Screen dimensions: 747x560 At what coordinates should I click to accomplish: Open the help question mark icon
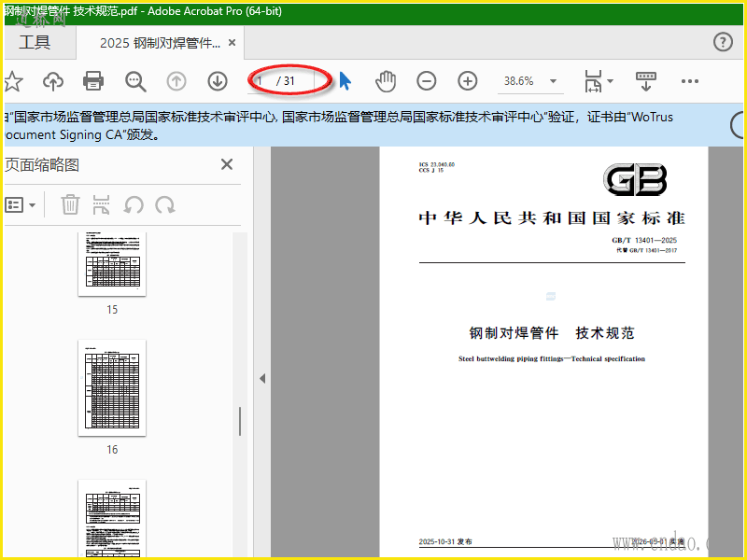click(x=723, y=42)
